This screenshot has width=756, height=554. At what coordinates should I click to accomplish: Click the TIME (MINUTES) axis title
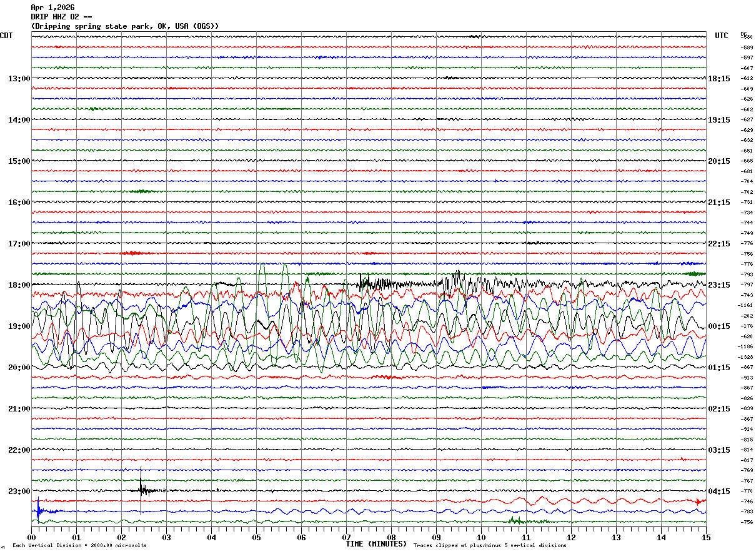point(376,544)
